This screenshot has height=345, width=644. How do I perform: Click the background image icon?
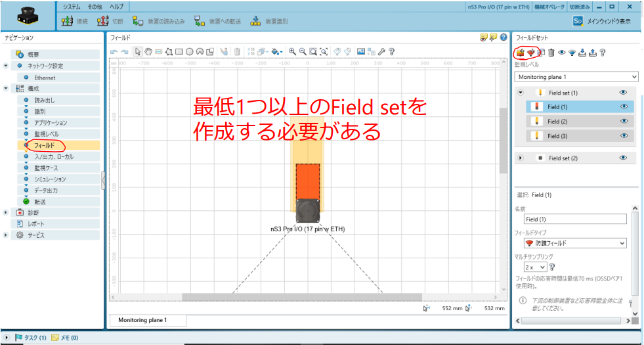(x=361, y=52)
